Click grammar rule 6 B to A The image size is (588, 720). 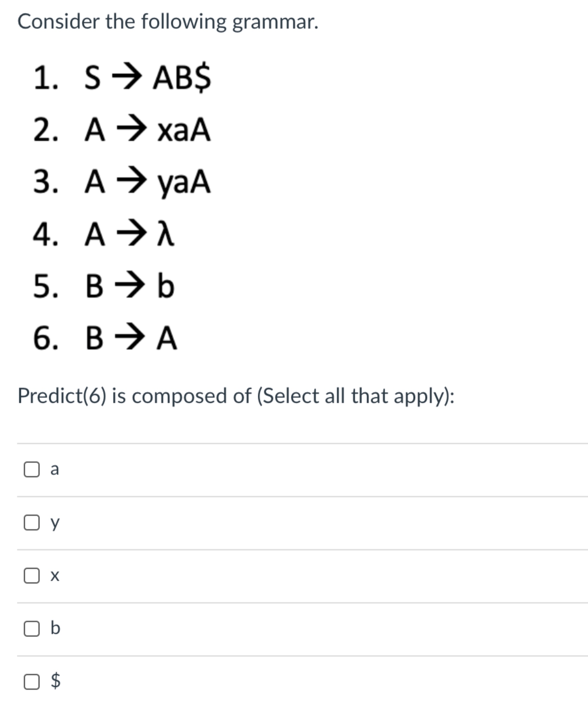pos(105,340)
